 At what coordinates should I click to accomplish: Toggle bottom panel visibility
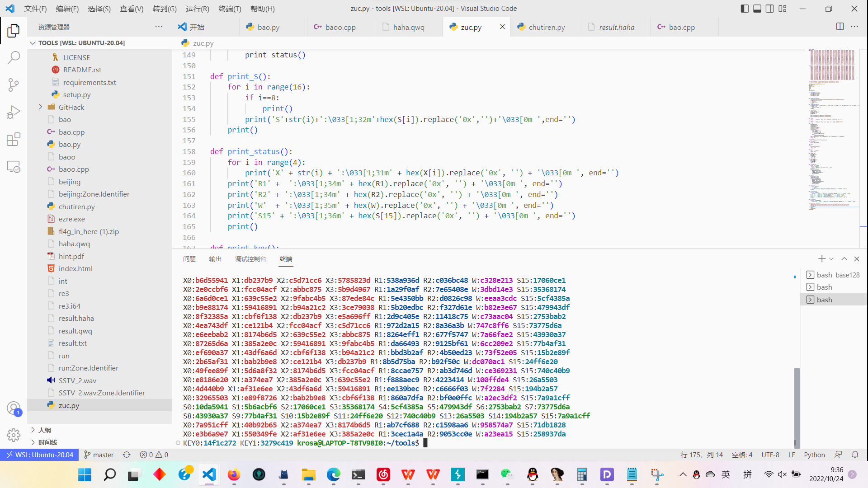click(757, 9)
